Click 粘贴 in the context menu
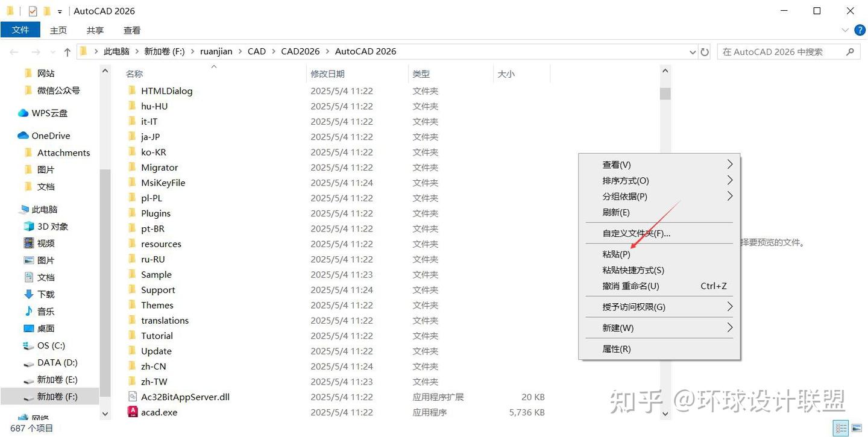 [x=616, y=254]
